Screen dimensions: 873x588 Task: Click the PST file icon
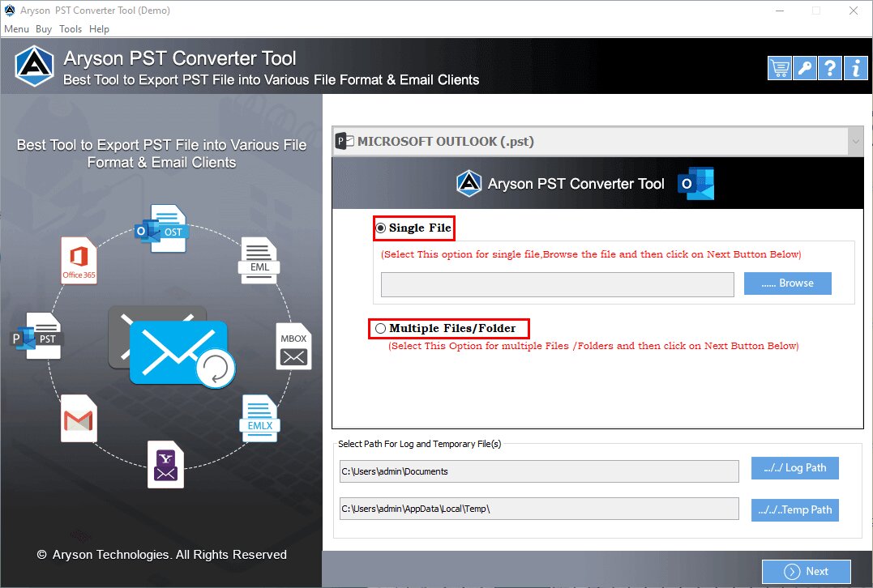pos(37,335)
